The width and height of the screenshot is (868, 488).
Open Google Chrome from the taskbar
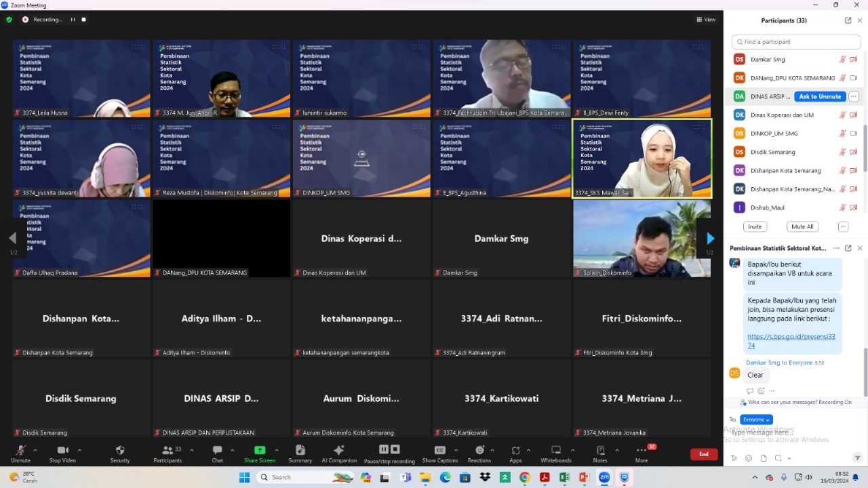pos(524,477)
